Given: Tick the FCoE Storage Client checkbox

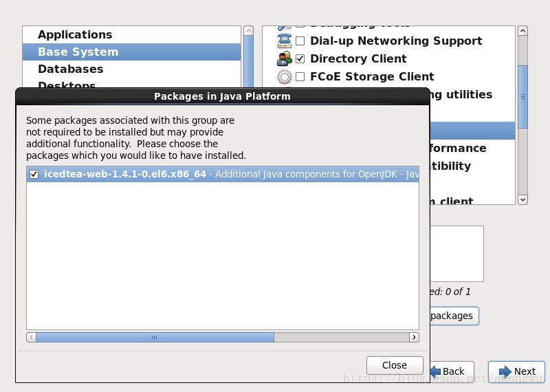Looking at the screenshot, I should coord(300,76).
